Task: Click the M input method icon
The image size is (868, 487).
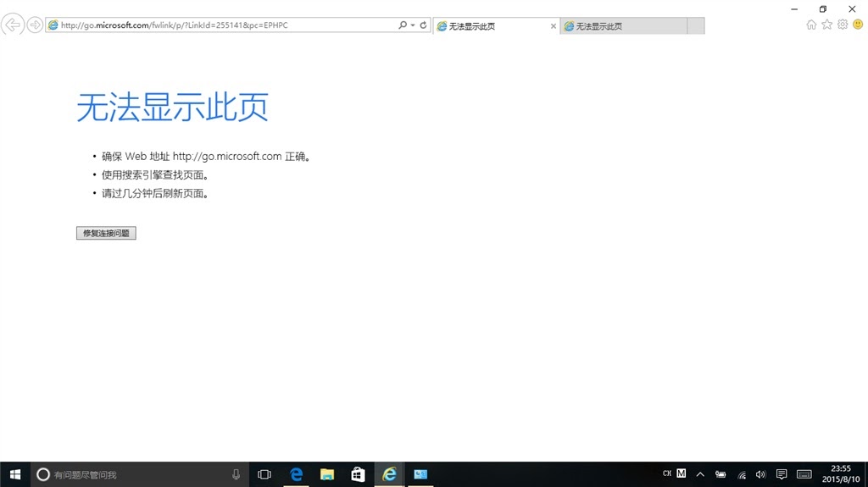Action: [x=682, y=473]
